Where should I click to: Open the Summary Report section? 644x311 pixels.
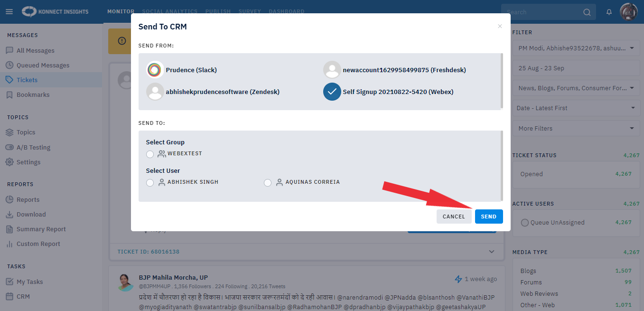[42, 229]
